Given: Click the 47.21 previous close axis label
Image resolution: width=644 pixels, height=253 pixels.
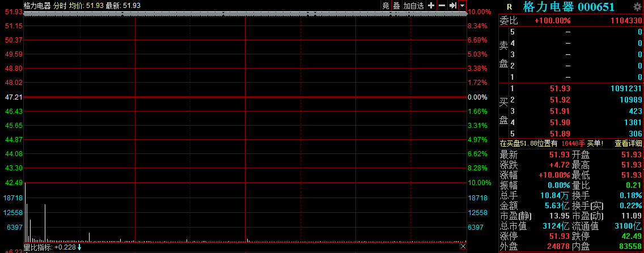Looking at the screenshot, I should 12,97.
